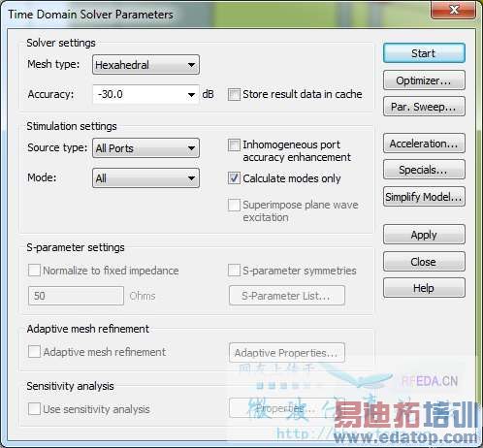Open the Acceleration settings
Viewport: 483px width, 448px height.
[424, 144]
